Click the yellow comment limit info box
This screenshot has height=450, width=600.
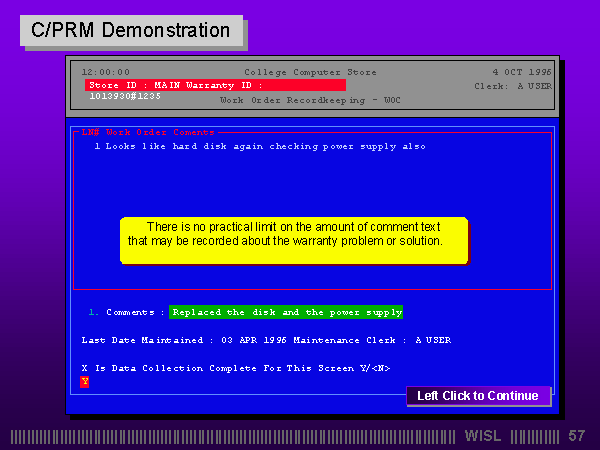point(293,240)
